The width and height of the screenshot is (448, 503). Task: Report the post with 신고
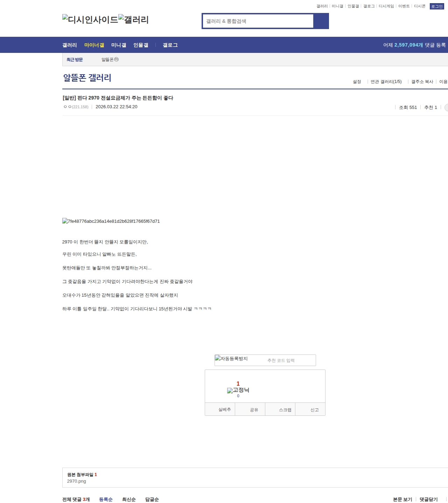(314, 409)
